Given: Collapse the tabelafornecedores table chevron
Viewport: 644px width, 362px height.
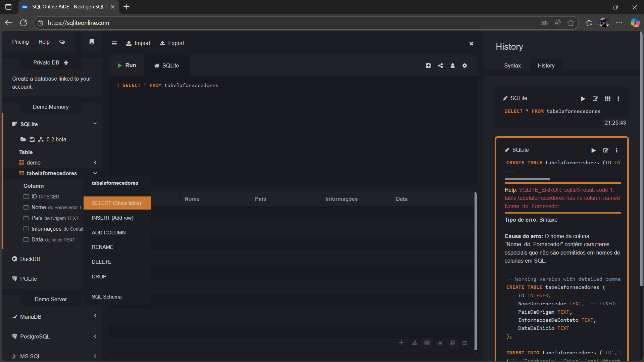Looking at the screenshot, I should [95, 173].
